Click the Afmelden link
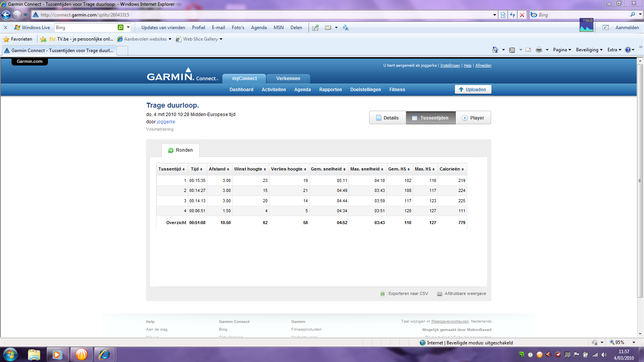This screenshot has width=644, height=362. [483, 66]
